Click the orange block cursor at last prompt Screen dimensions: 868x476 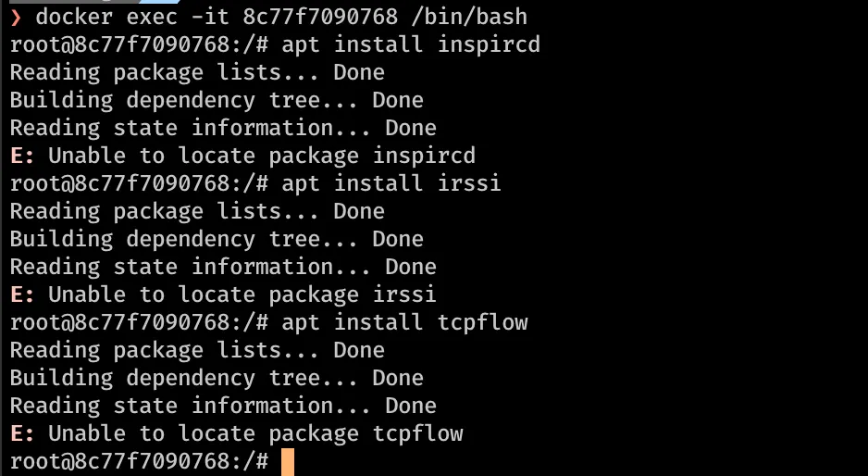[288, 462]
